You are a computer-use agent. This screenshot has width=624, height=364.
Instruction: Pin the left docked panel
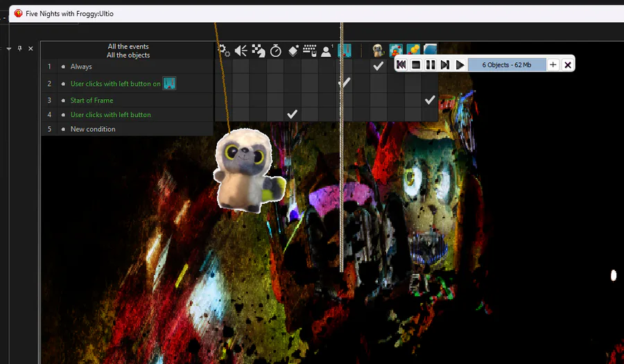pyautogui.click(x=20, y=49)
